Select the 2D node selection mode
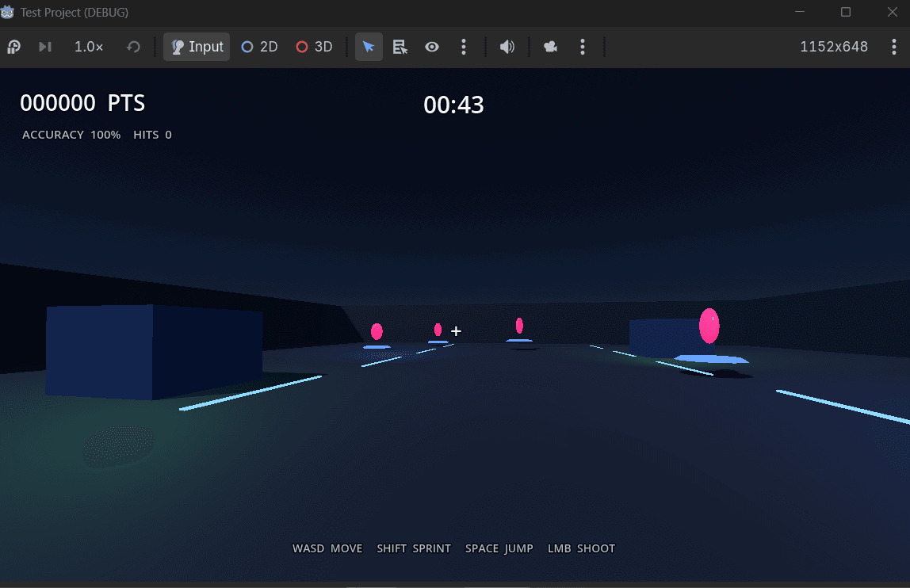 tap(259, 47)
